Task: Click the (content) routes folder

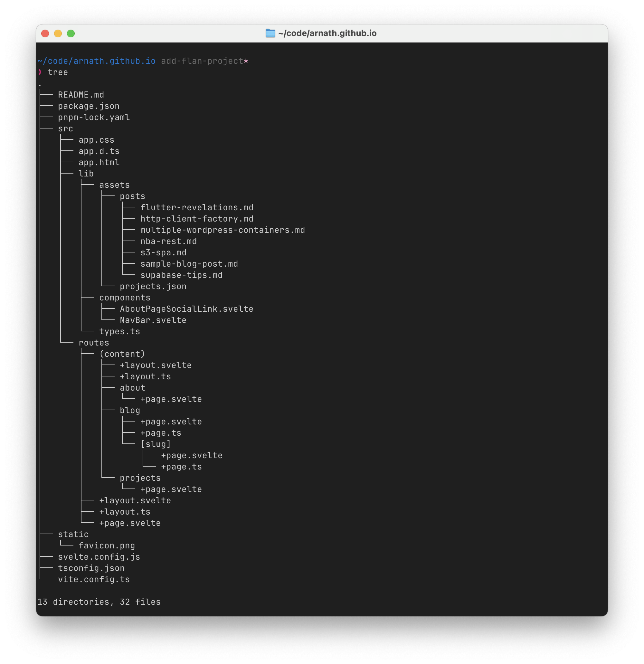Action: (122, 354)
